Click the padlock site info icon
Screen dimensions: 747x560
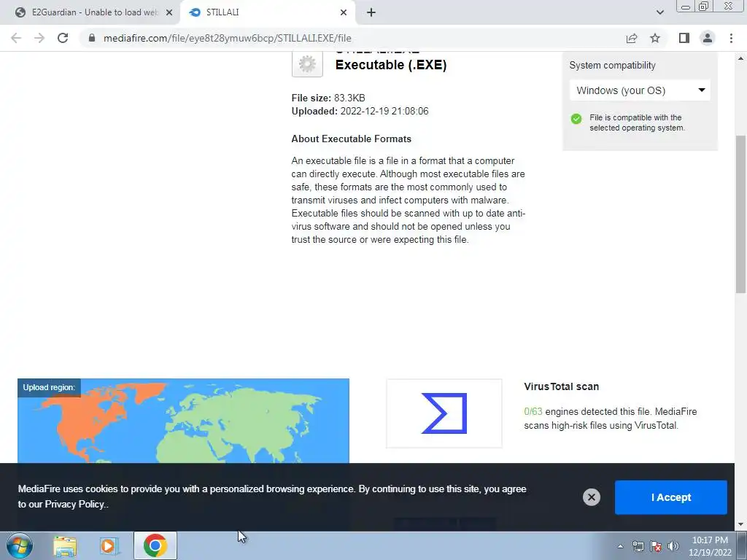[x=92, y=38]
